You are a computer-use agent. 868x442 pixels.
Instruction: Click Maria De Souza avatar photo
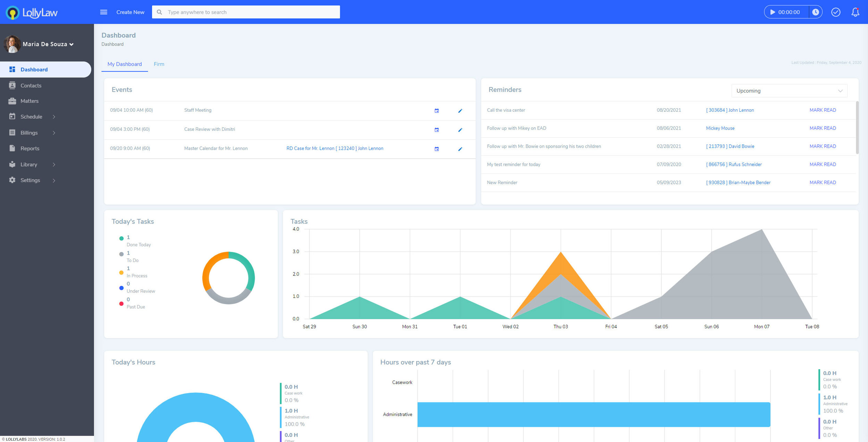12,44
